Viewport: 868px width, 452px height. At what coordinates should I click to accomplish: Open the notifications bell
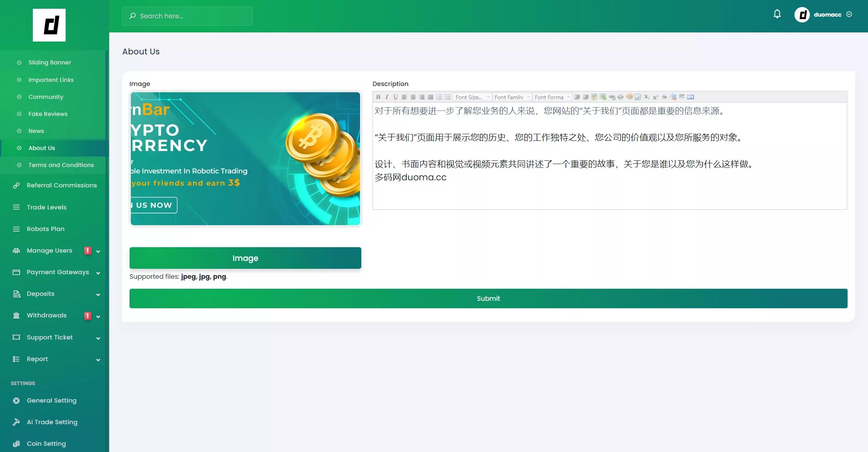tap(777, 14)
